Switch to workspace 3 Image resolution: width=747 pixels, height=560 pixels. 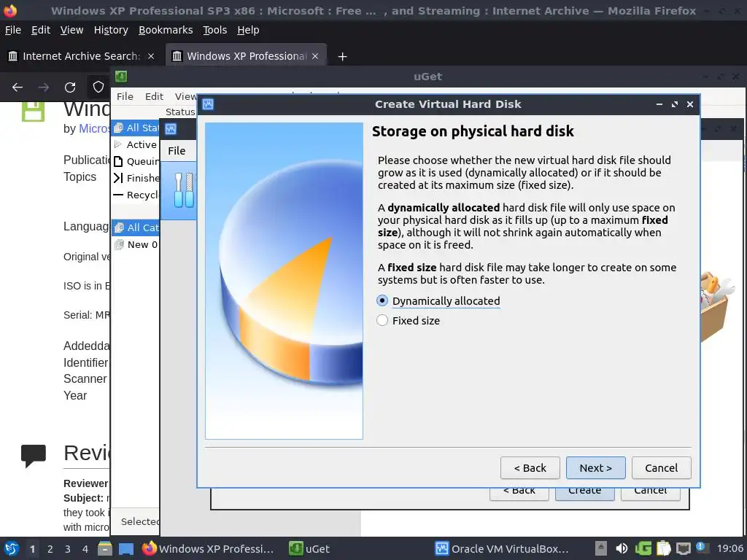68,549
